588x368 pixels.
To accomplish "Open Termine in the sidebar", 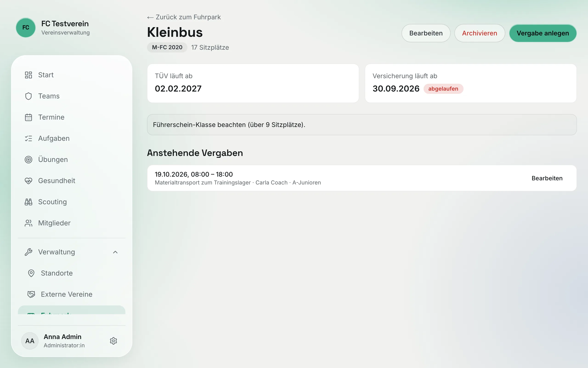I will pos(72,117).
